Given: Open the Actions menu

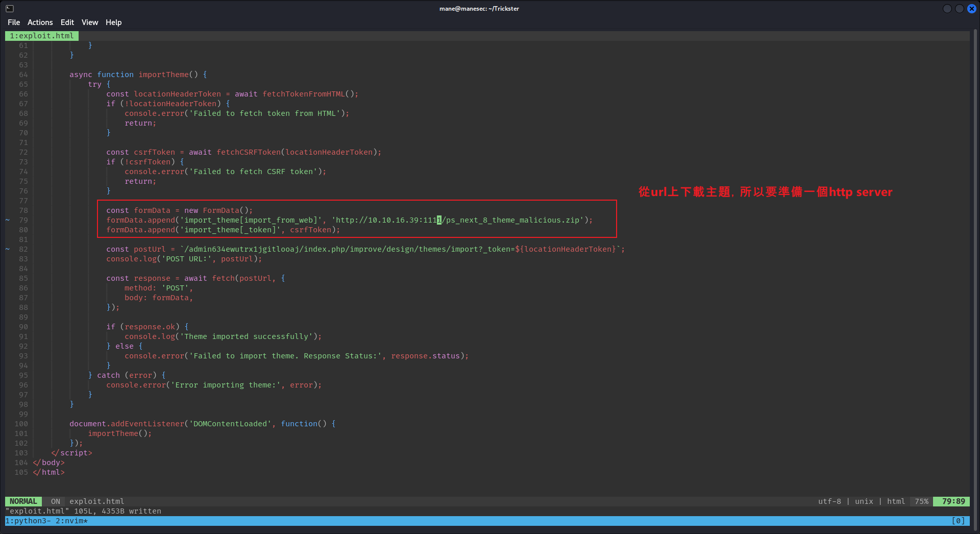Looking at the screenshot, I should (x=40, y=22).
